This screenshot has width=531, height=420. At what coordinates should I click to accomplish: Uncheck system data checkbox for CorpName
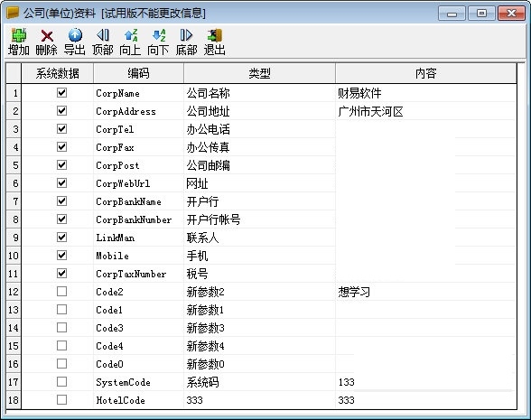[61, 92]
